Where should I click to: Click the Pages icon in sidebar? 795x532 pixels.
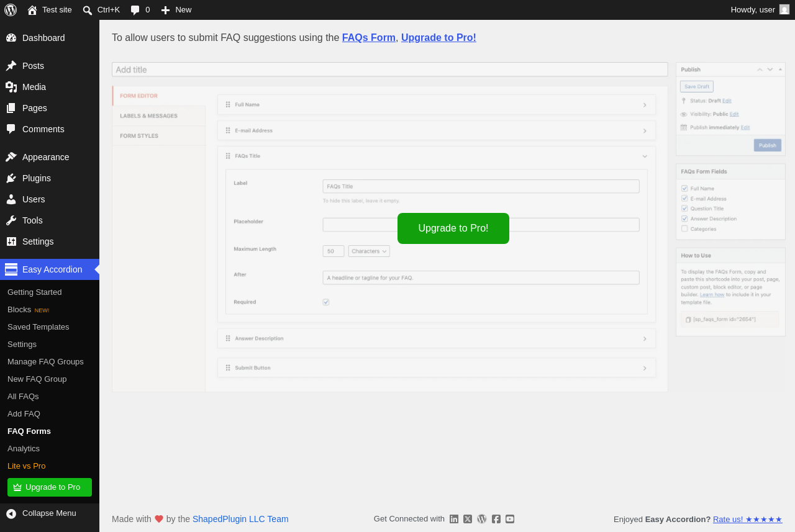point(11,108)
